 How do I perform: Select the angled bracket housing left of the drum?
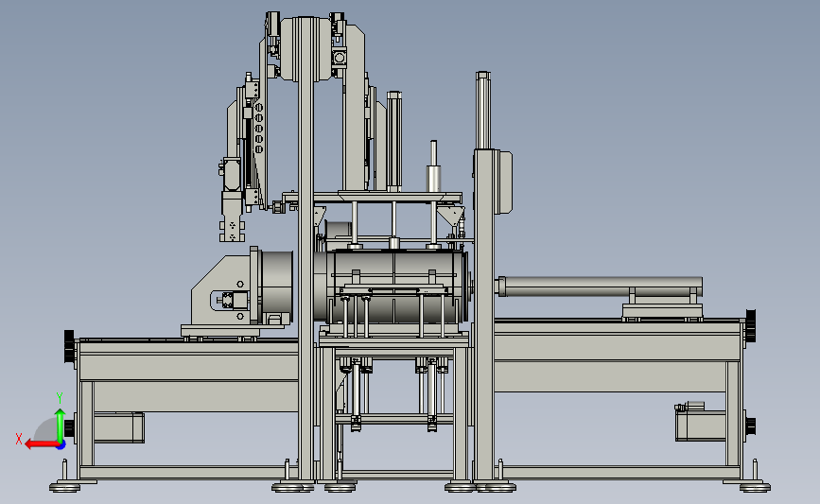(220, 290)
